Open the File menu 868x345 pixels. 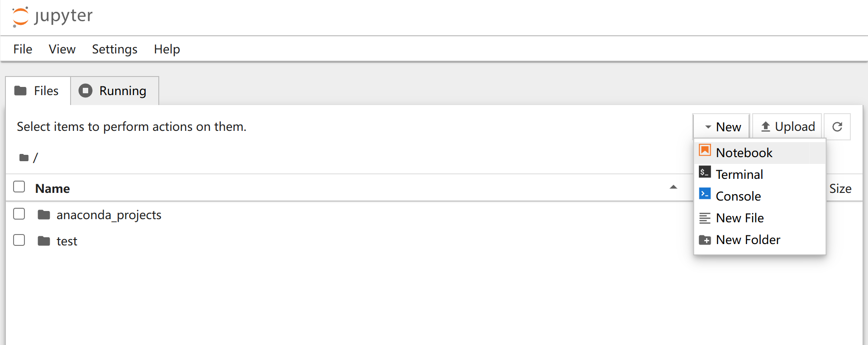coord(23,49)
